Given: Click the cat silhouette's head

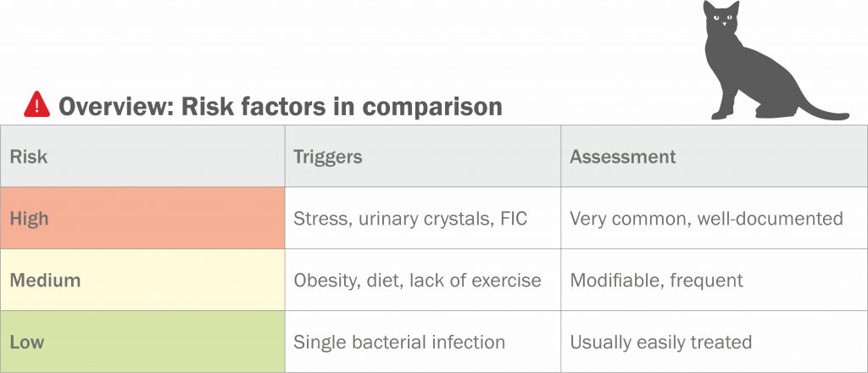Looking at the screenshot, I should (721, 19).
